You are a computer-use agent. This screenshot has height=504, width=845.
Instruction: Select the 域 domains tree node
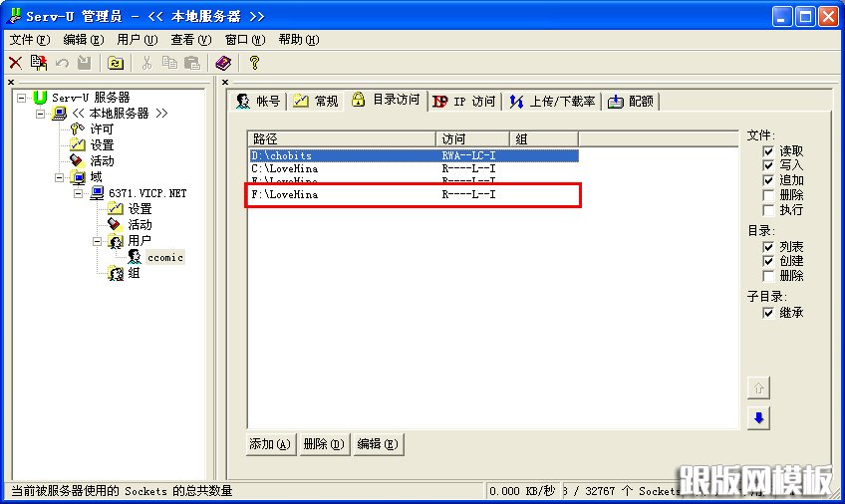click(96, 177)
